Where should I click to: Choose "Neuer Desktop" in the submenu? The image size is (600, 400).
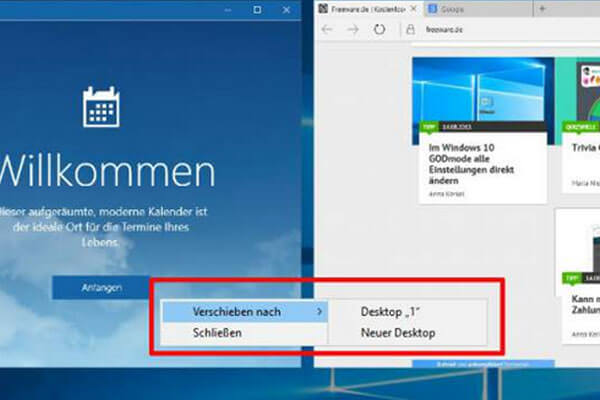pyautogui.click(x=408, y=333)
